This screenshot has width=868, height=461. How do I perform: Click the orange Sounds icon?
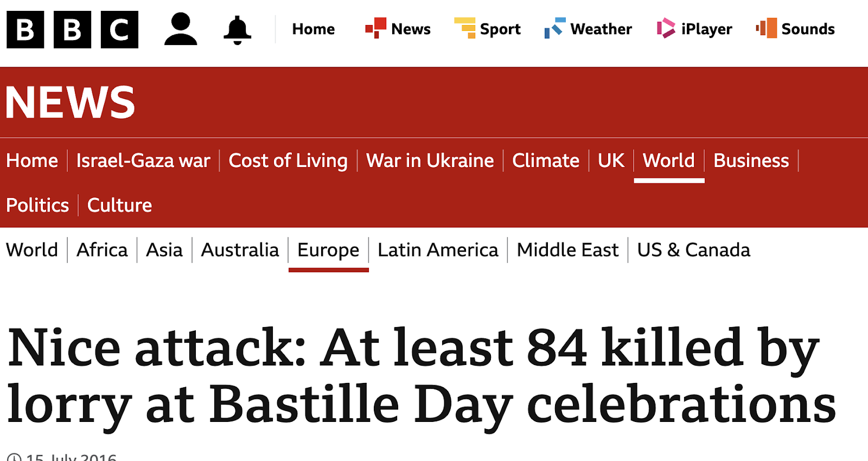pos(767,28)
